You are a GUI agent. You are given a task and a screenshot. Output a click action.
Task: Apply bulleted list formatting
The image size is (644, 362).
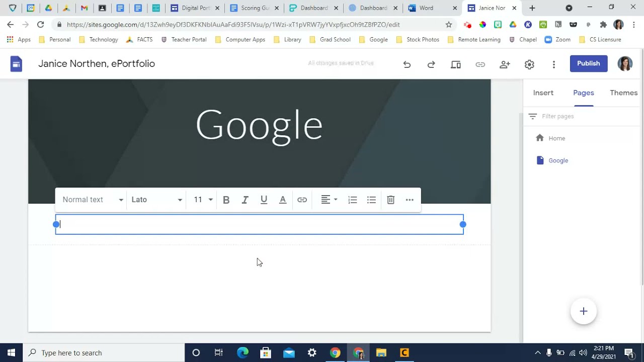pos(371,200)
